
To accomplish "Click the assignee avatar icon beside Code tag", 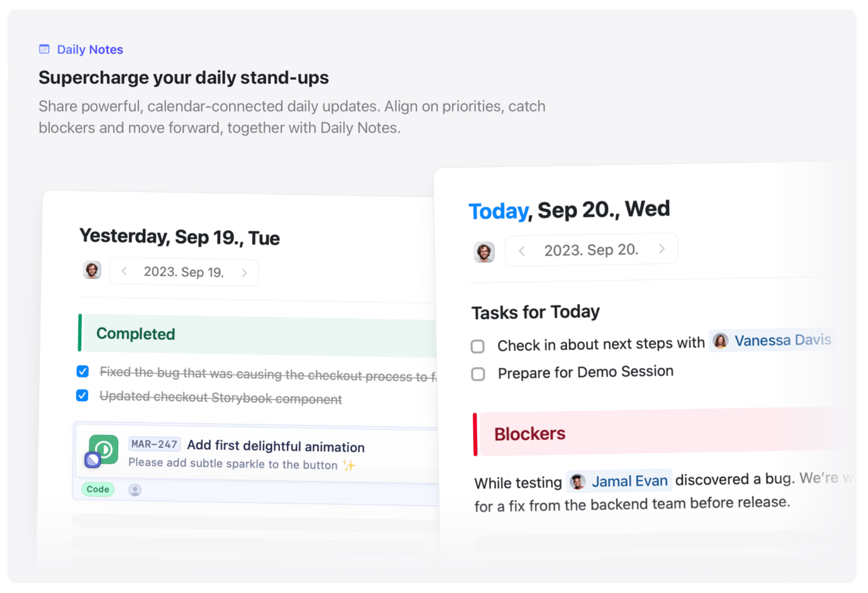I will pos(135,490).
